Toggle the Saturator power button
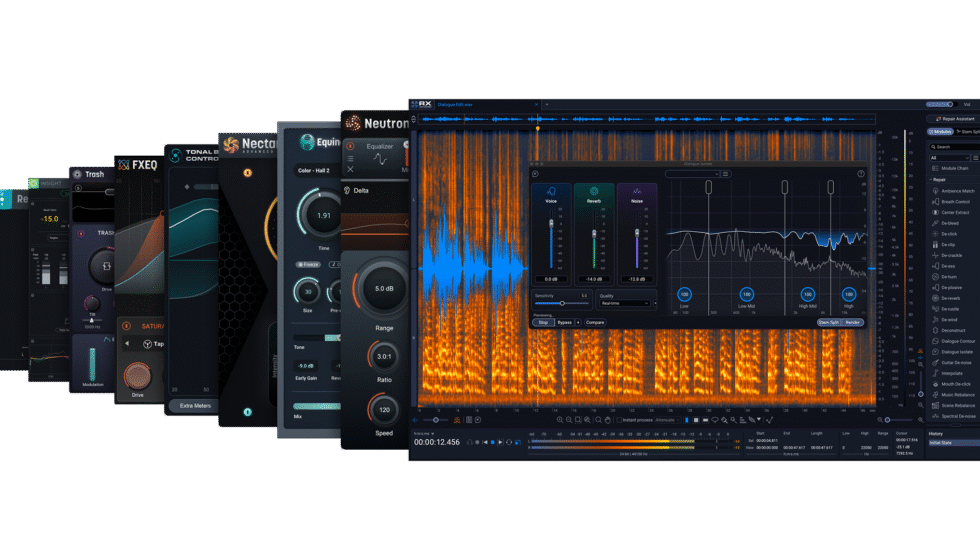This screenshot has height=560, width=980. click(x=126, y=326)
